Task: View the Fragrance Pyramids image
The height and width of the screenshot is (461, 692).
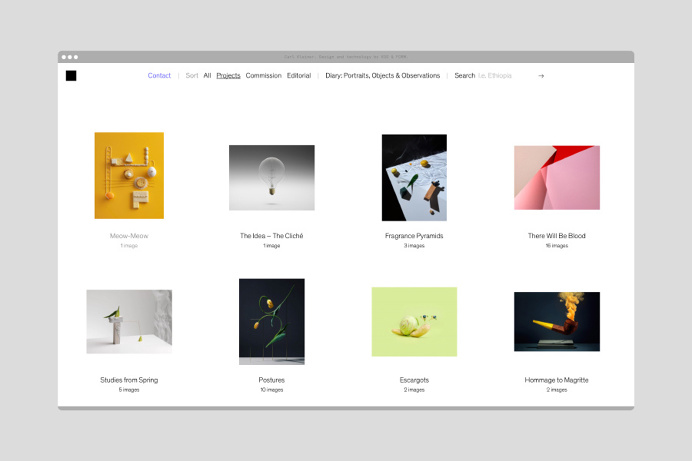Action: click(x=414, y=178)
